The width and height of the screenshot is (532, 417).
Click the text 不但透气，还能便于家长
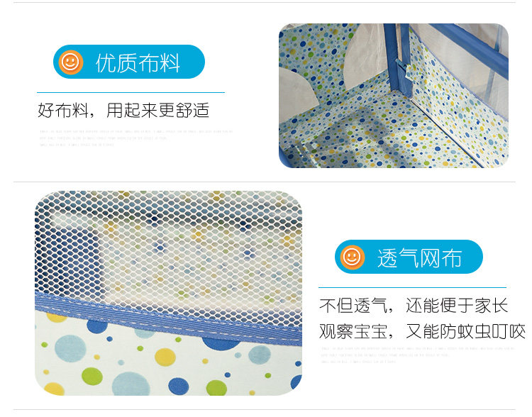click(414, 306)
